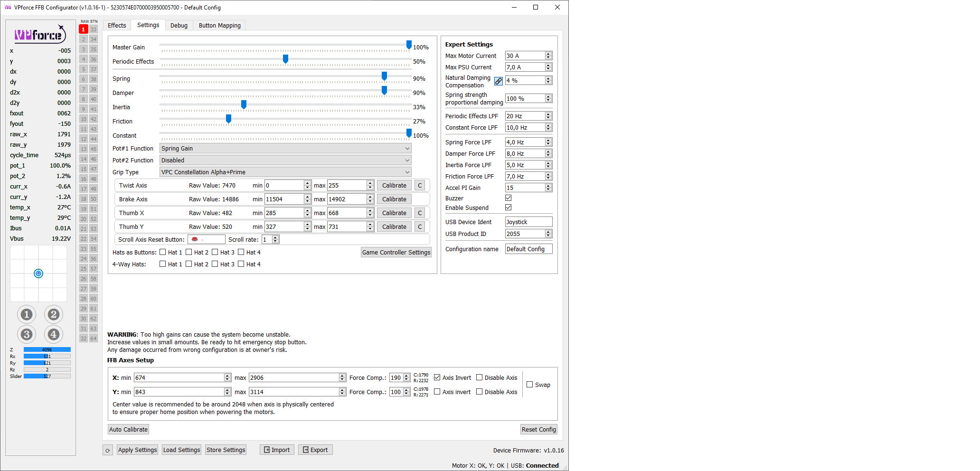Go to the Button Mapping tab

(220, 26)
